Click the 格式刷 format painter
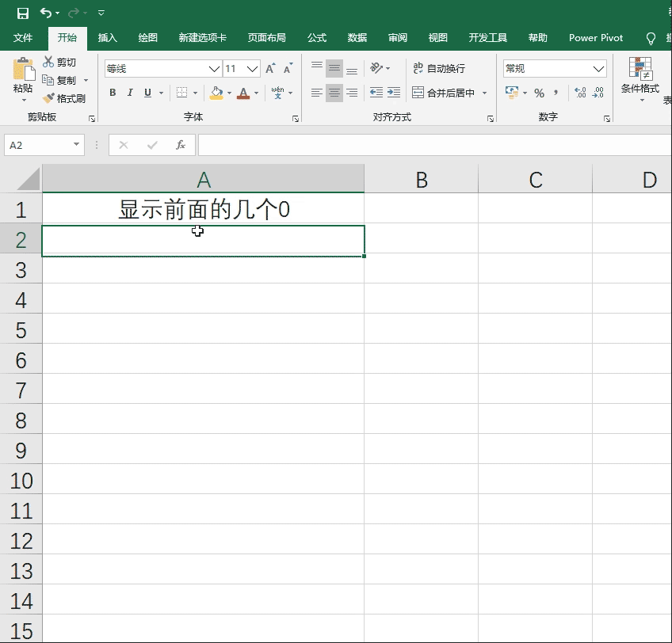This screenshot has width=672, height=643. coord(64,98)
